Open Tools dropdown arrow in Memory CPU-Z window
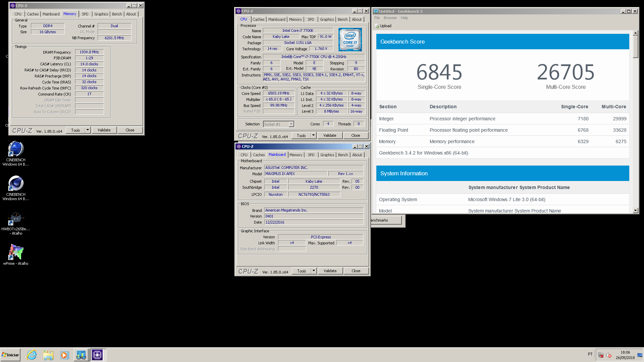 point(88,130)
